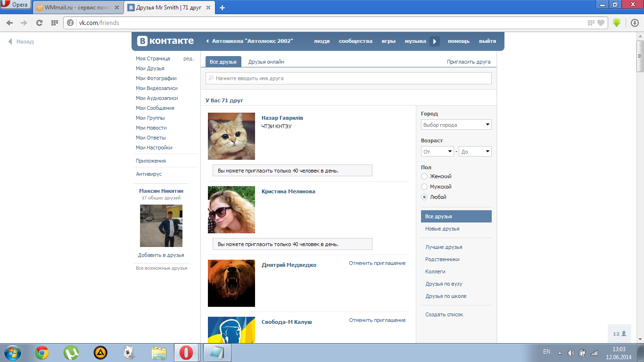644x362 pixels.
Task: Open the Выбор города dropdown
Action: 456,125
